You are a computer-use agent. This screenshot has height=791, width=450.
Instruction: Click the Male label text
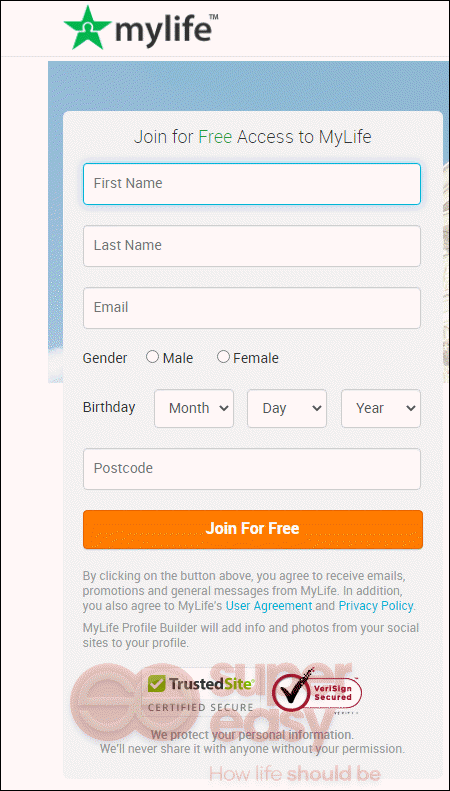(x=178, y=358)
